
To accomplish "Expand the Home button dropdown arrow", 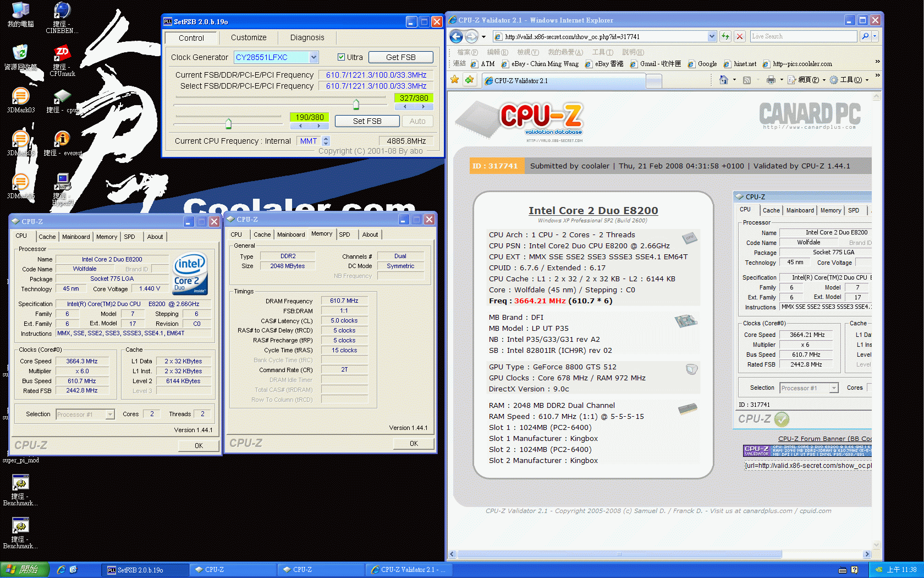I will point(734,80).
